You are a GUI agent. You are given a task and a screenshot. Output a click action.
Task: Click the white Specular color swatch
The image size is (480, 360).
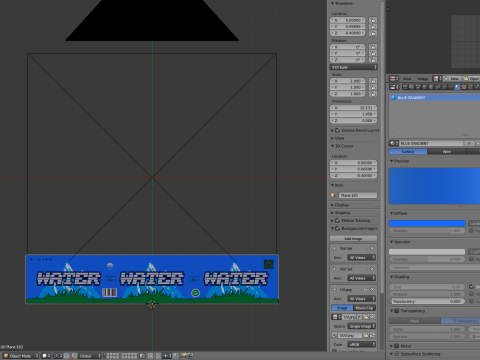pos(427,252)
